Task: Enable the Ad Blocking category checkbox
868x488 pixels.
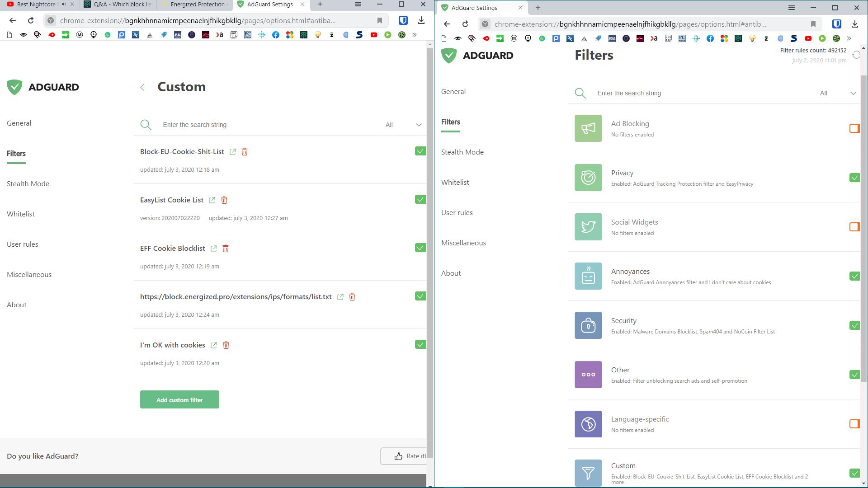Action: click(854, 128)
